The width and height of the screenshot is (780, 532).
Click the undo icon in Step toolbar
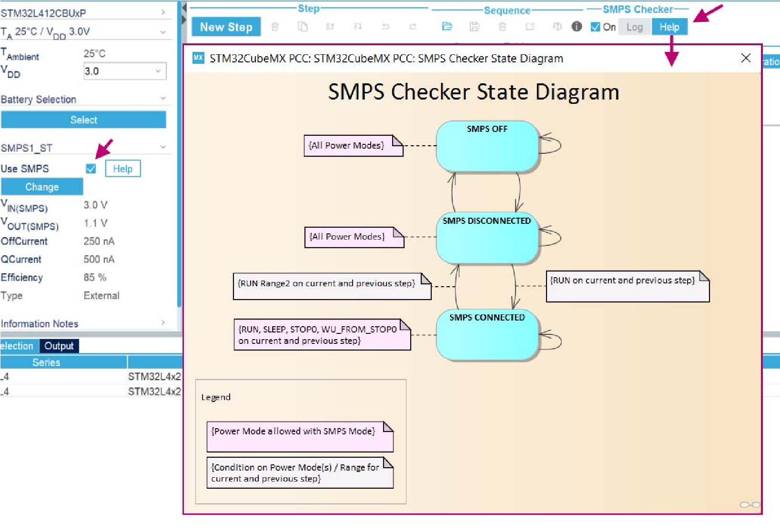click(x=385, y=27)
